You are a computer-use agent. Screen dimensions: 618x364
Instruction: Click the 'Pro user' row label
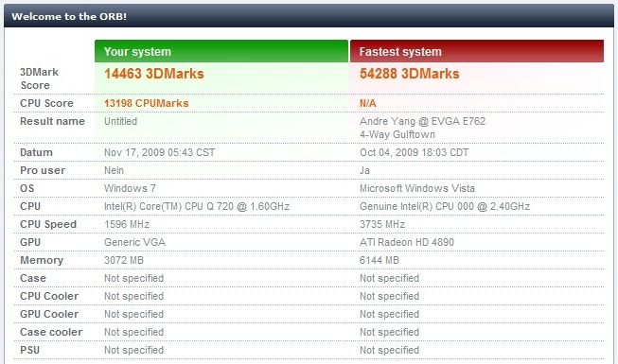point(43,170)
